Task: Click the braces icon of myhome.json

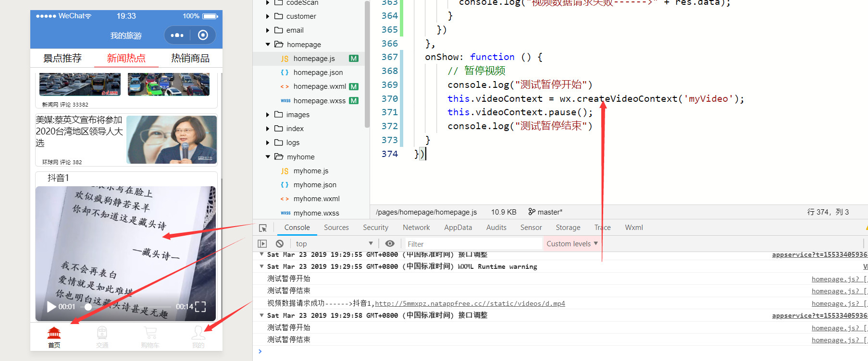Action: [x=285, y=185]
